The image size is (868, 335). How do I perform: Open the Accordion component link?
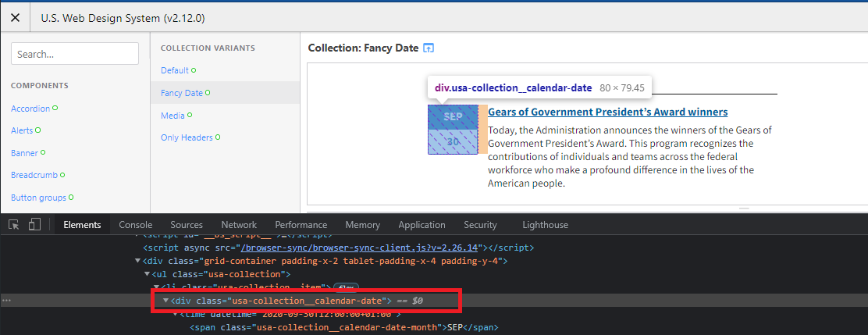coord(30,109)
